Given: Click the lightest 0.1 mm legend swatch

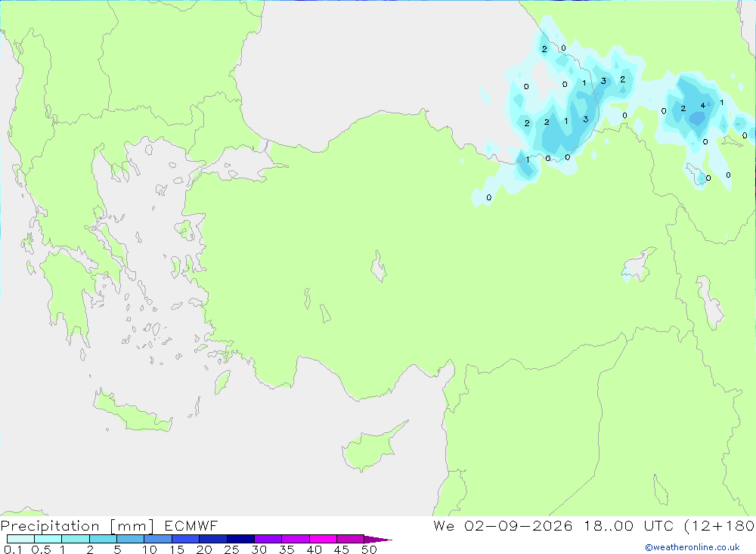Looking at the screenshot, I should [20, 539].
